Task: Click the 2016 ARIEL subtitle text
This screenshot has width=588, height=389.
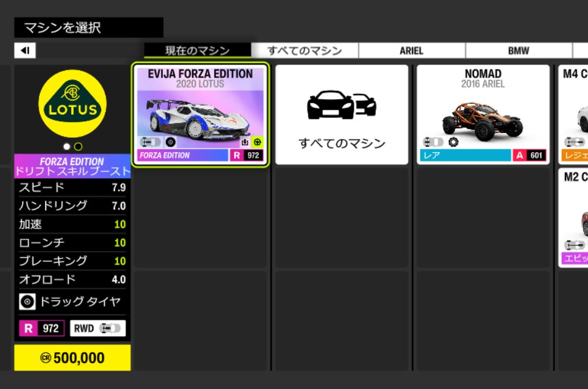Action: point(483,84)
